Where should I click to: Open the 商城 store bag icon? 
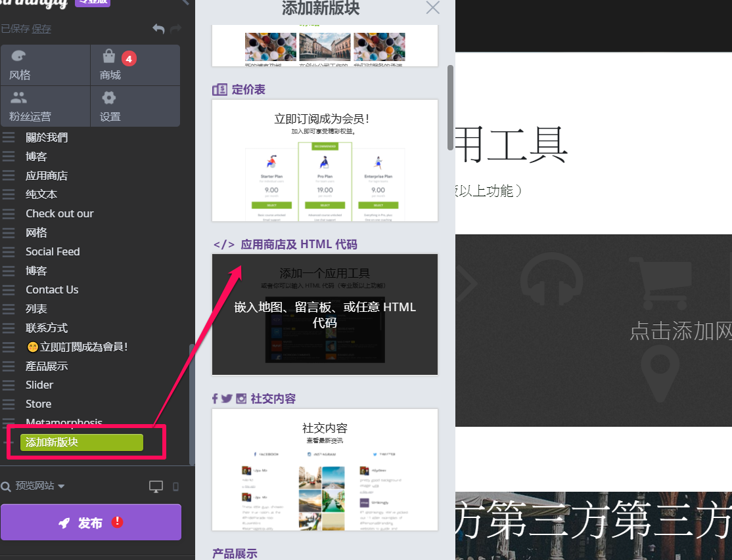pyautogui.click(x=109, y=56)
